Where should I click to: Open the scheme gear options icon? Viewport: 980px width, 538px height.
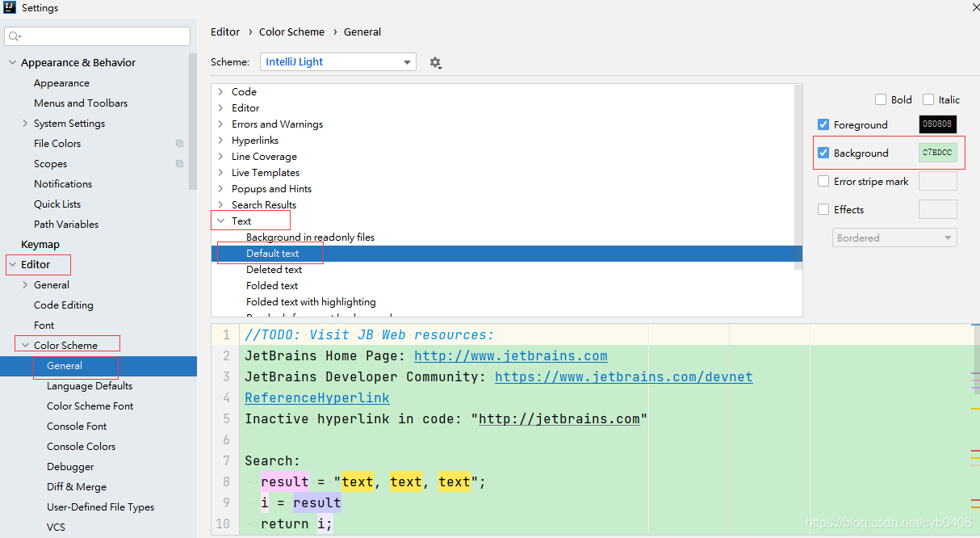pyautogui.click(x=436, y=62)
